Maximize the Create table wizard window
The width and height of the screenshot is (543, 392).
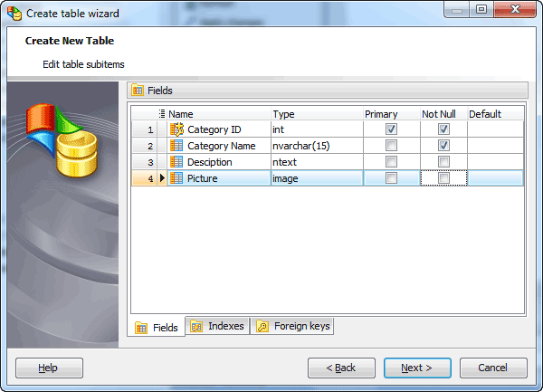[x=481, y=9]
